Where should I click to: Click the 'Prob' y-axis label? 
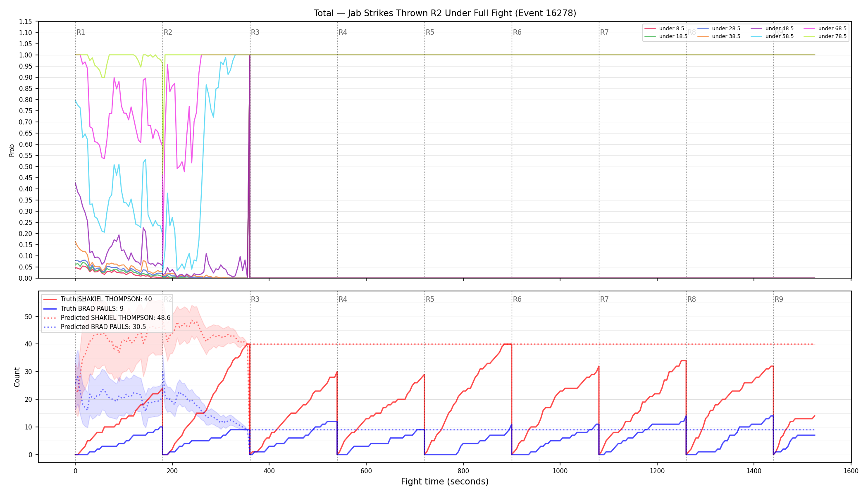coord(12,150)
